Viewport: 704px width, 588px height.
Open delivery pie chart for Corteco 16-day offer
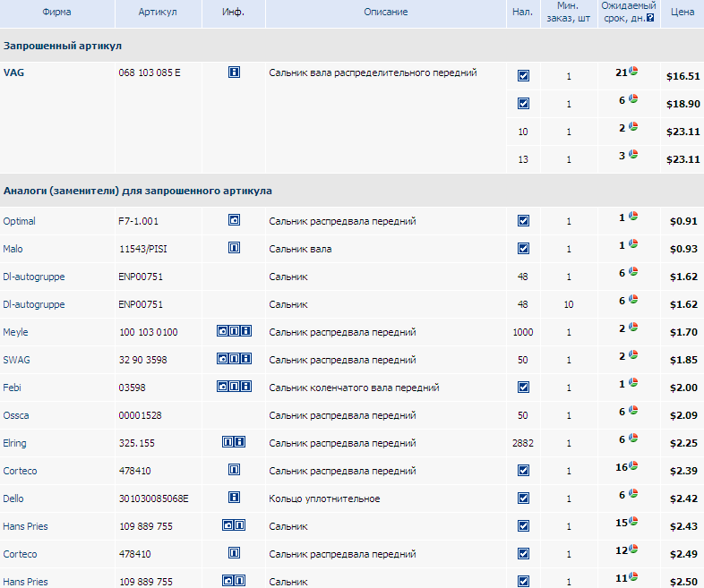click(x=633, y=465)
